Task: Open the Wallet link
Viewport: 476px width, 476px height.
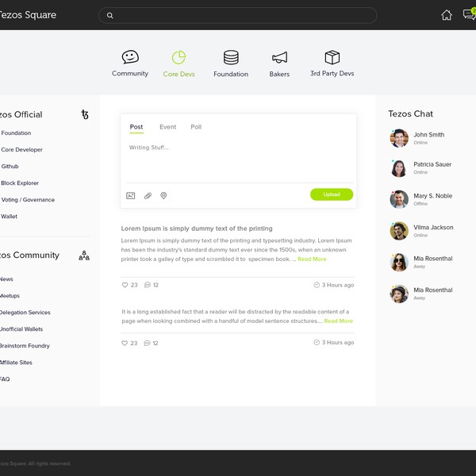Action: (9, 217)
